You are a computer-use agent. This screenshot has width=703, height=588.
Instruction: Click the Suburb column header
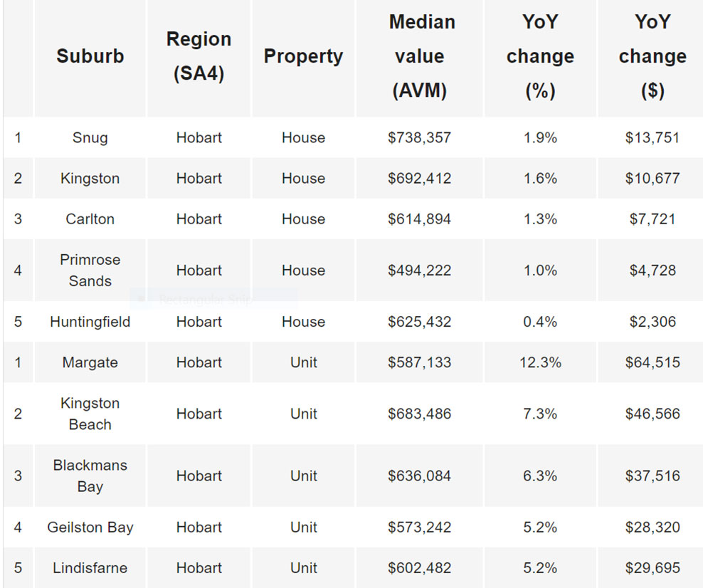(90, 56)
